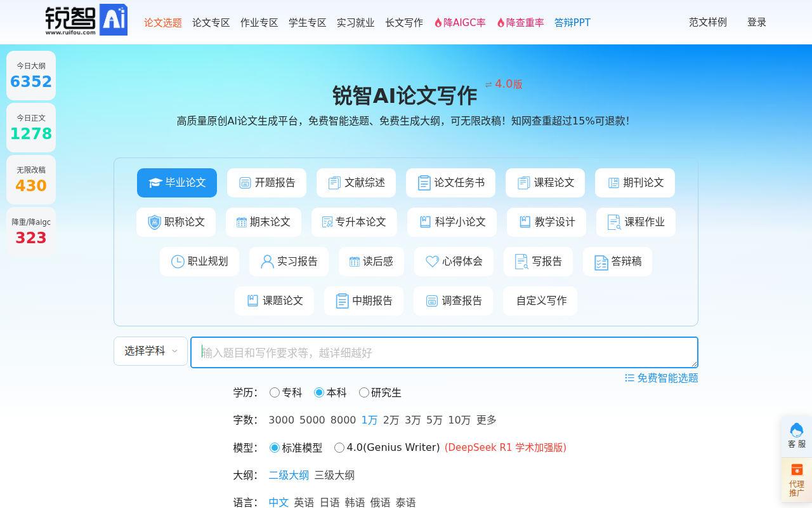Set language to 日语
This screenshot has width=812, height=508.
pyautogui.click(x=329, y=503)
